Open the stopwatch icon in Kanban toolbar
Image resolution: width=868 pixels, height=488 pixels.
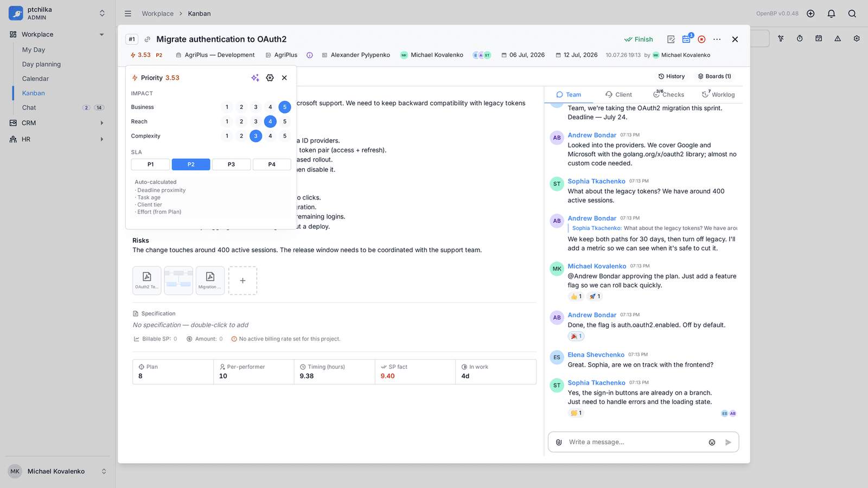point(800,38)
